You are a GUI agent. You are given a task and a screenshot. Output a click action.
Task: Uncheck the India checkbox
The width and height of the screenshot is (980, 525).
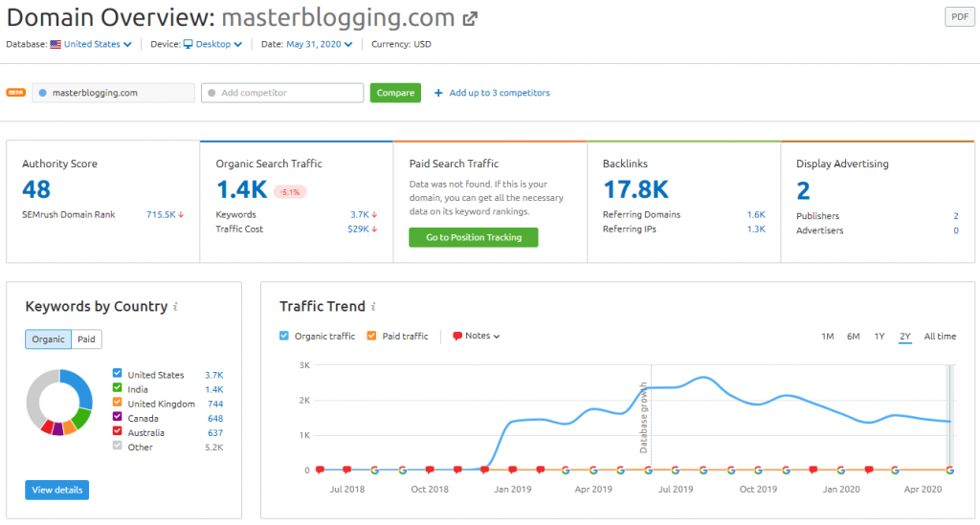(117, 387)
